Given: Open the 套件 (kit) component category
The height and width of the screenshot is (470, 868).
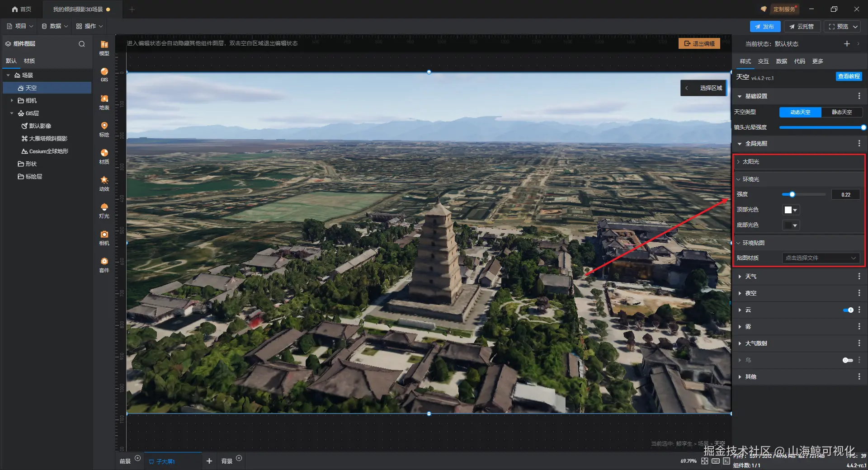Looking at the screenshot, I should (x=104, y=265).
